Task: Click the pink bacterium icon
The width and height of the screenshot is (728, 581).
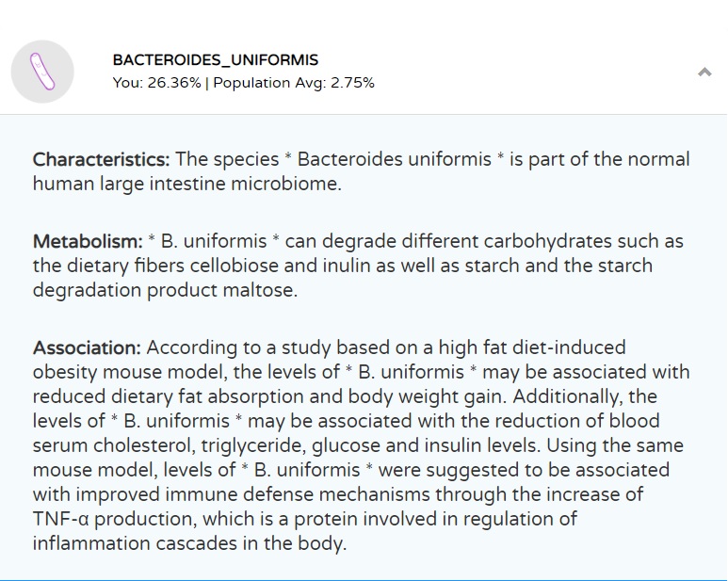Action: [42, 72]
